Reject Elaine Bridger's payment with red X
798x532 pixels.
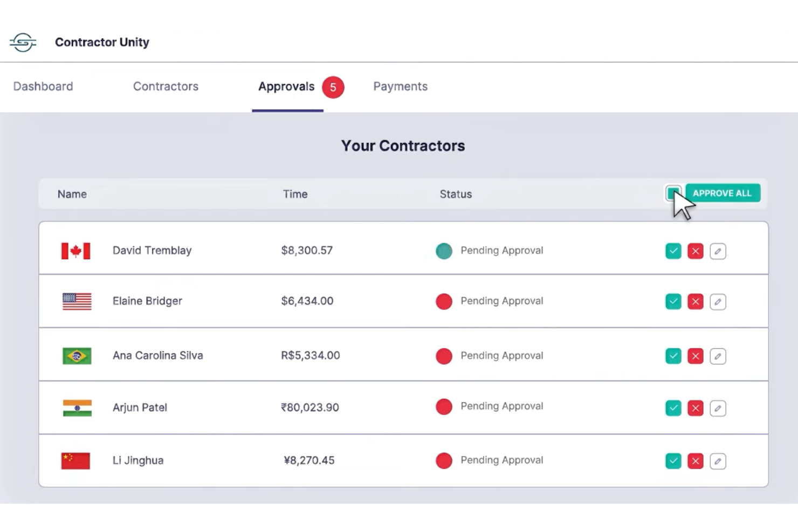pyautogui.click(x=696, y=301)
